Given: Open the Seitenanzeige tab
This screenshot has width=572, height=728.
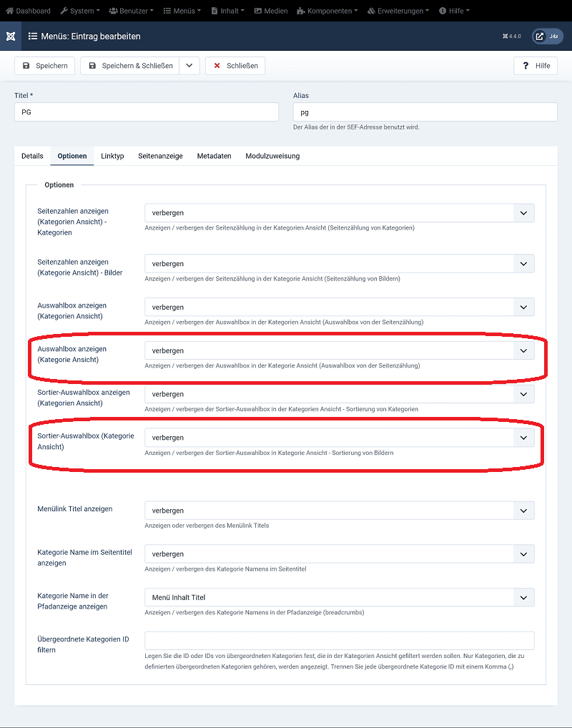Looking at the screenshot, I should pos(160,156).
